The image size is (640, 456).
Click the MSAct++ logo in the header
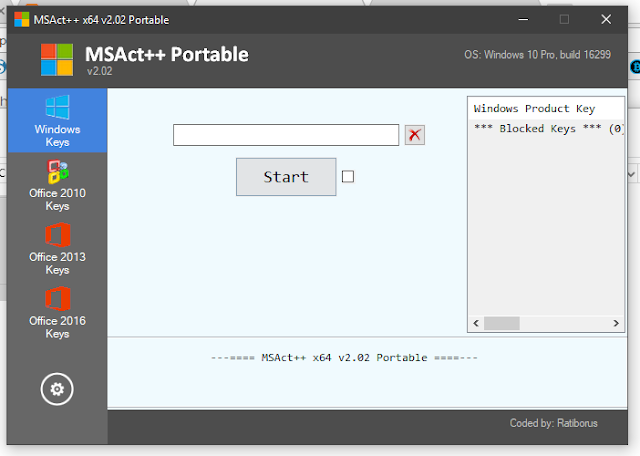[57, 60]
